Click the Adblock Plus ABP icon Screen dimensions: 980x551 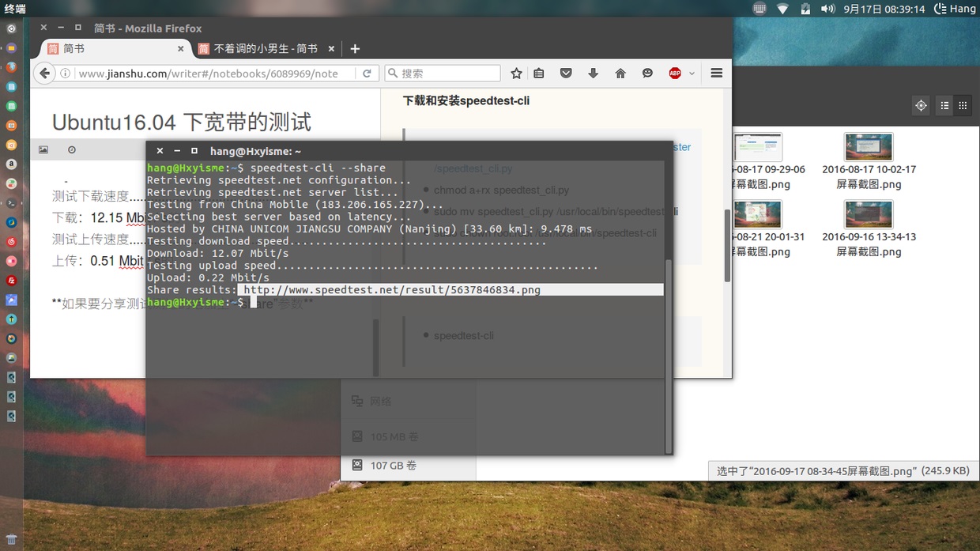pos(675,74)
